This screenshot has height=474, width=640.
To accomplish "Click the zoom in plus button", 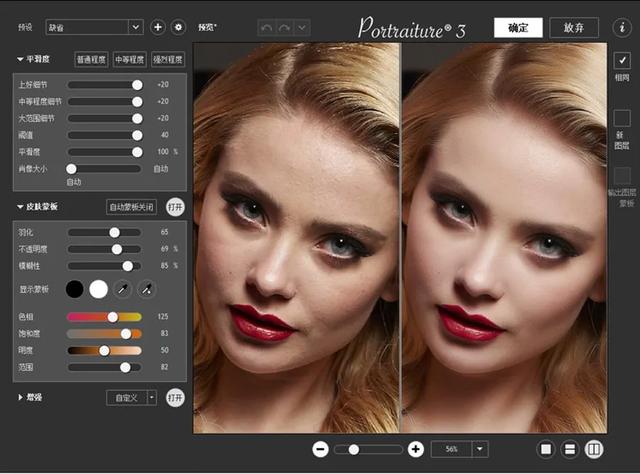I will (416, 450).
